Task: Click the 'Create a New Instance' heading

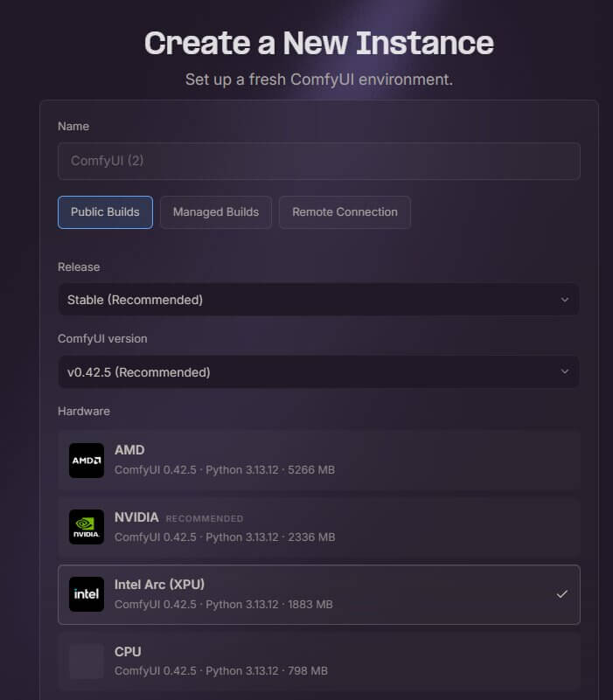Action: pos(319,44)
